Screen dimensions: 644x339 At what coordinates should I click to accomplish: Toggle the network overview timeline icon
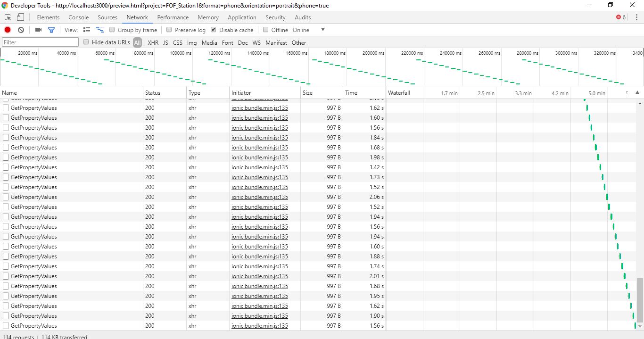coord(99,29)
